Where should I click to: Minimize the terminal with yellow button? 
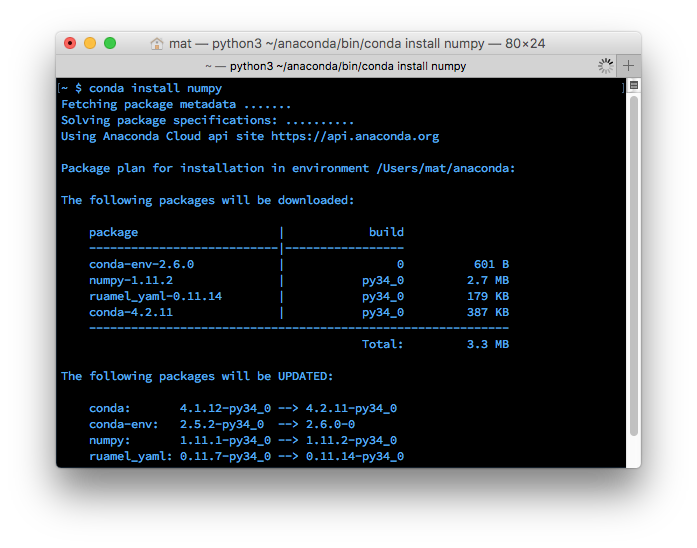(90, 43)
